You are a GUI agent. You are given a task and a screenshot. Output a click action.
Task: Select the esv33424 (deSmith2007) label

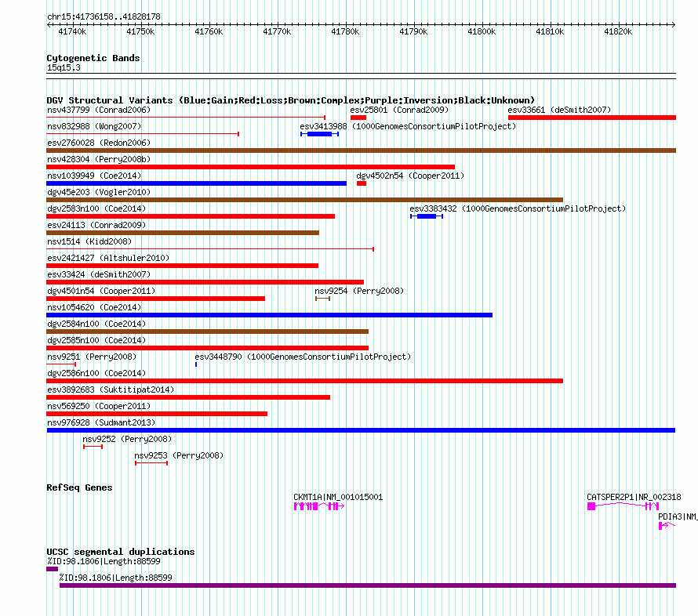[99, 274]
